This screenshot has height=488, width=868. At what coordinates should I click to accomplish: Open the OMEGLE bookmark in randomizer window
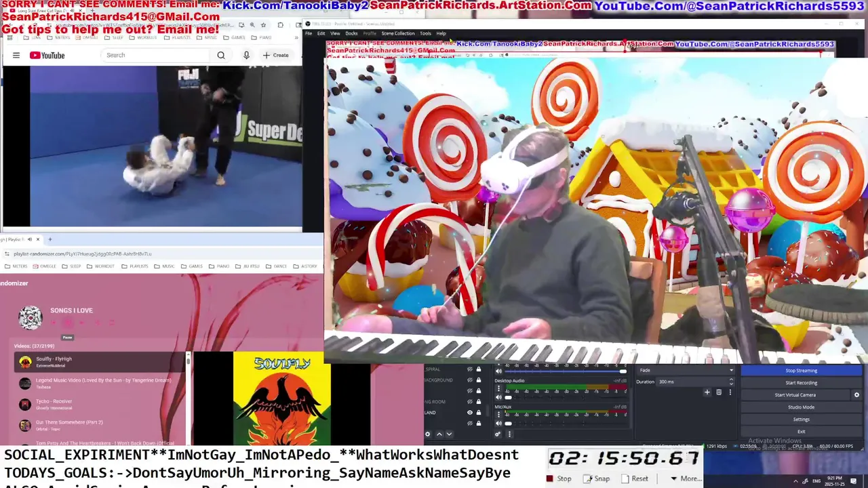point(45,266)
